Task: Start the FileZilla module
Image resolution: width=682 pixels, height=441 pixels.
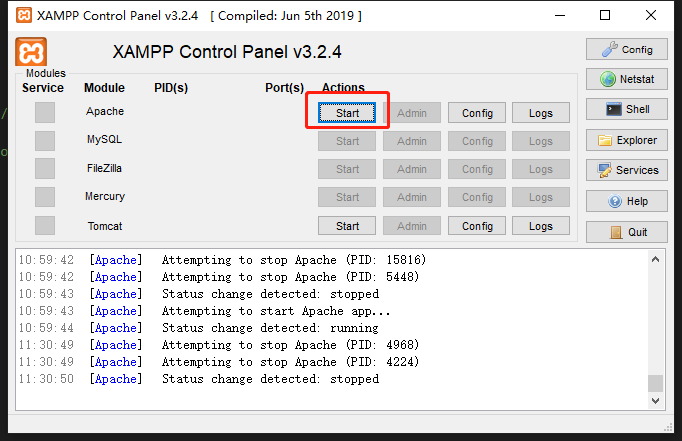Action: (x=347, y=169)
